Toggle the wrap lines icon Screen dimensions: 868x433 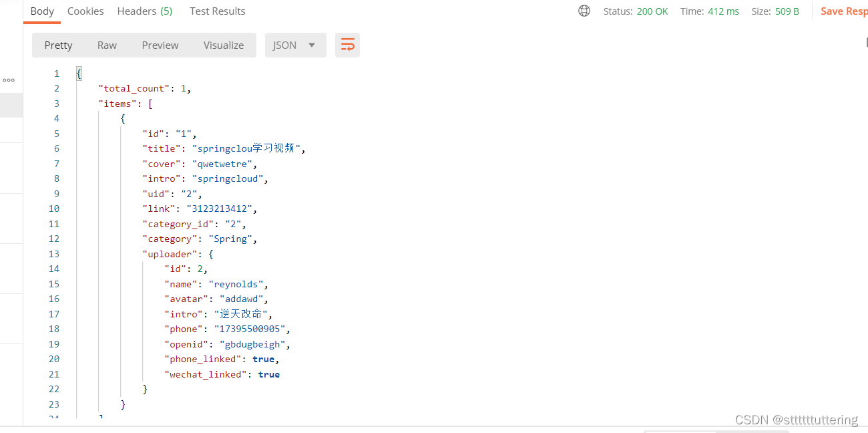[347, 45]
